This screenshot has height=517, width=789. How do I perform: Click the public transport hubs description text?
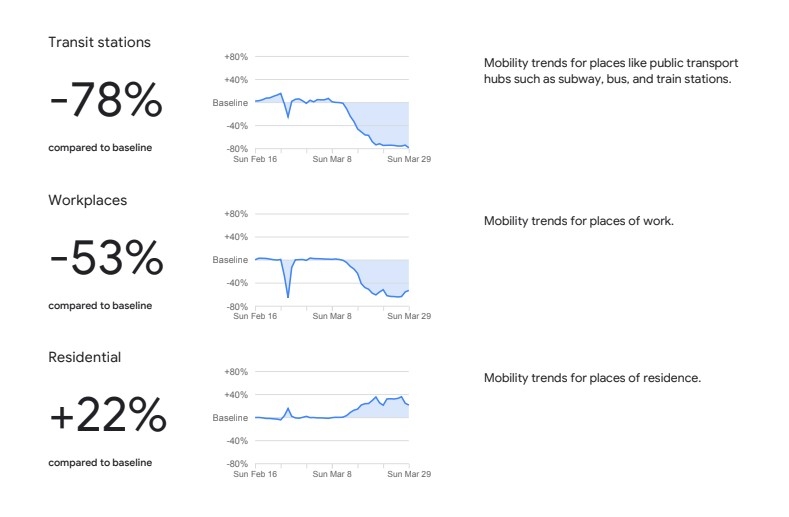click(610, 70)
